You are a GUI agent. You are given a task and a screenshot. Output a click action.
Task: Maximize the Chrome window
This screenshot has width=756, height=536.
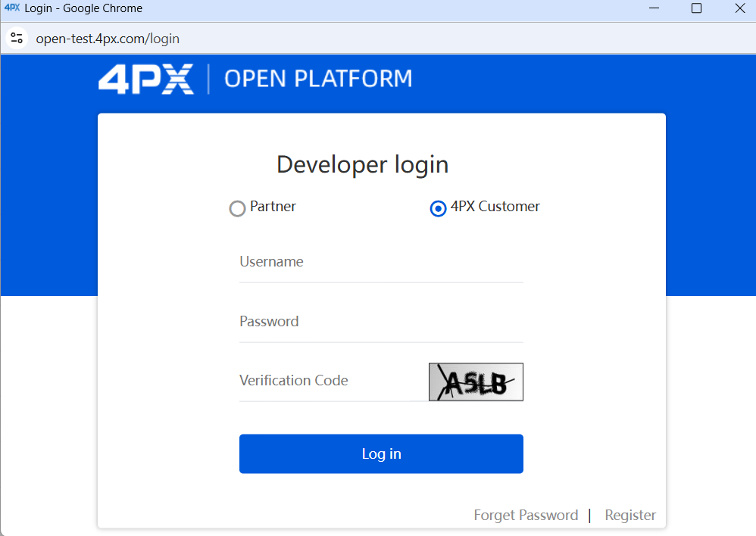click(x=696, y=8)
